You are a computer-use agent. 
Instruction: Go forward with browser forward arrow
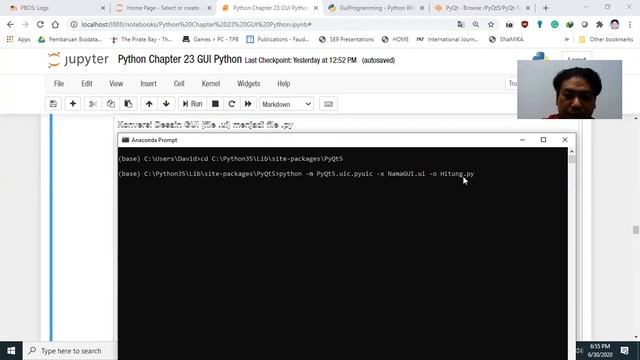coord(25,24)
